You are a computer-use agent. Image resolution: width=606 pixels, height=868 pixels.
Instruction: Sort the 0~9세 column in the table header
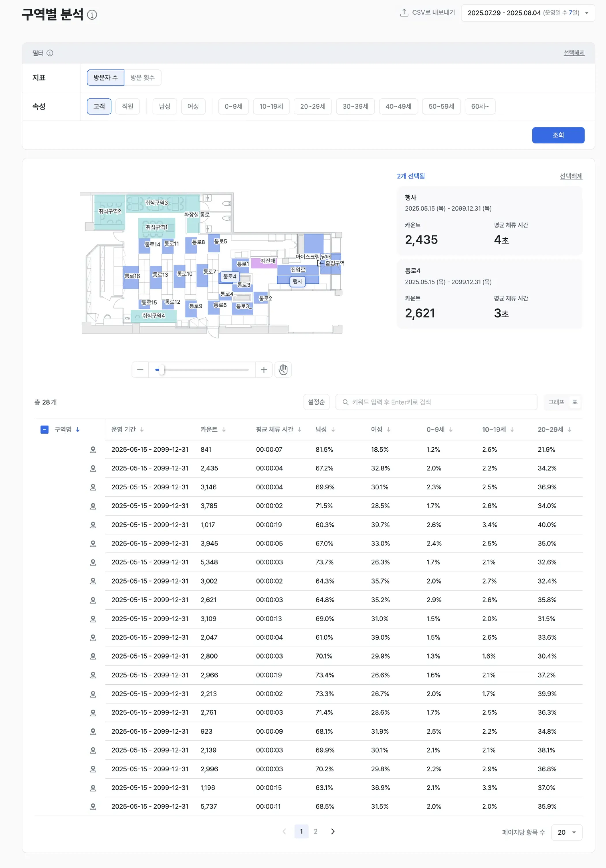(451, 430)
